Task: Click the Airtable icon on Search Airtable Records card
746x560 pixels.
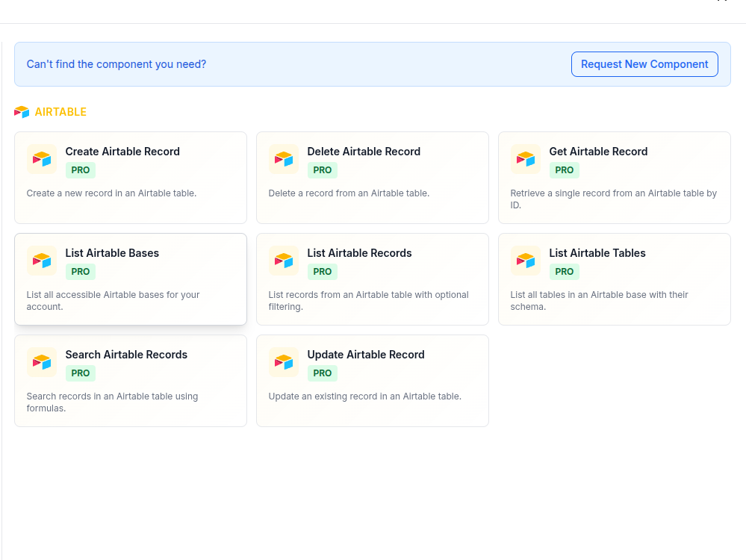Action: [x=41, y=362]
